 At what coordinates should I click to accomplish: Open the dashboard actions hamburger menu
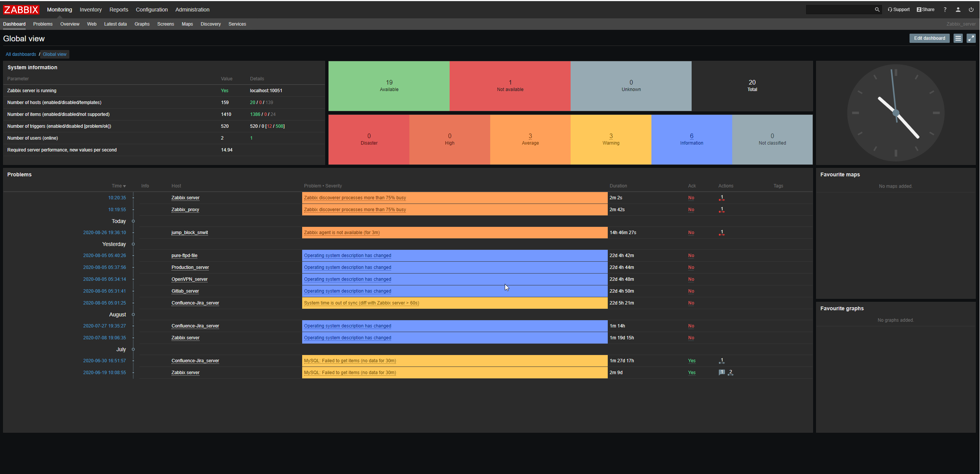(958, 38)
